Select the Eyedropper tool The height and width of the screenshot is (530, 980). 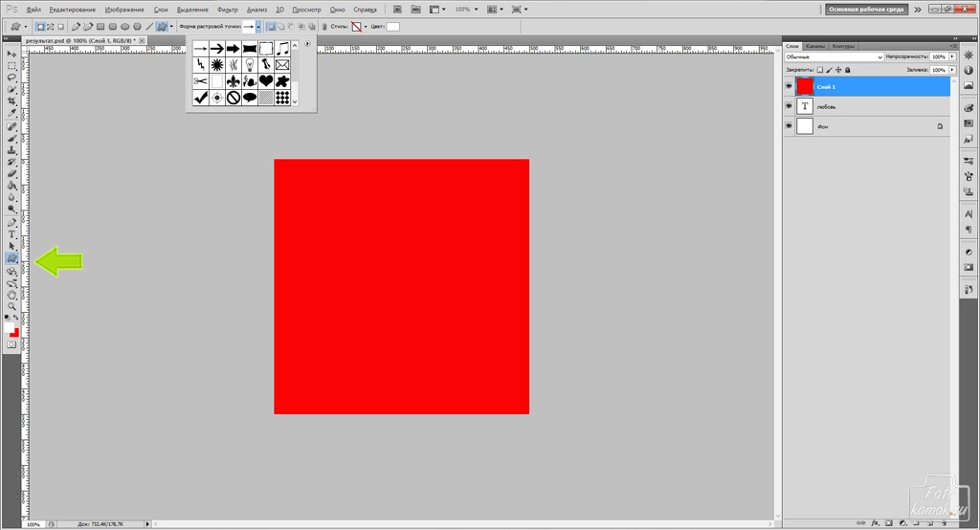[x=11, y=113]
